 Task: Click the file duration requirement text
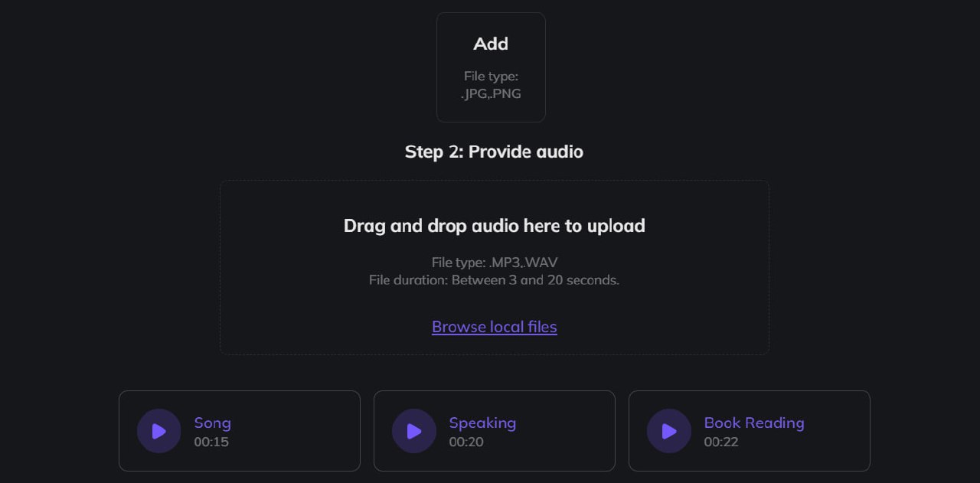(494, 280)
